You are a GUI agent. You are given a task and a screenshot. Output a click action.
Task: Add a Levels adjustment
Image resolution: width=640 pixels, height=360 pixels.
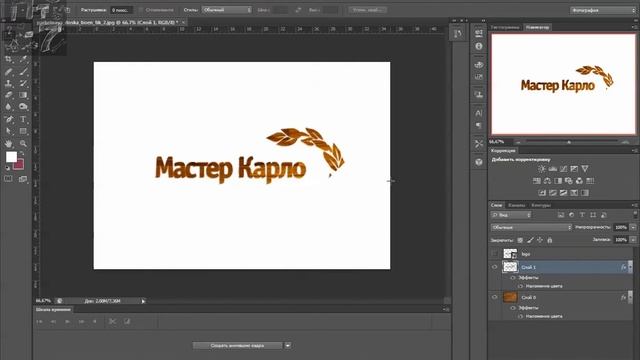[553, 169]
